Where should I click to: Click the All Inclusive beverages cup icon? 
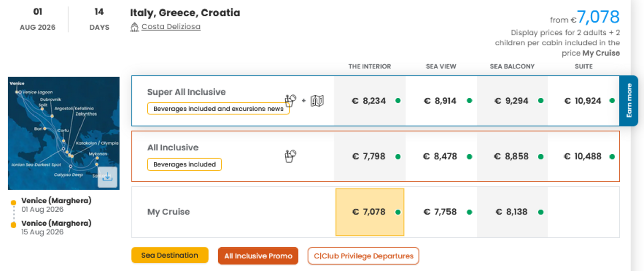290,156
